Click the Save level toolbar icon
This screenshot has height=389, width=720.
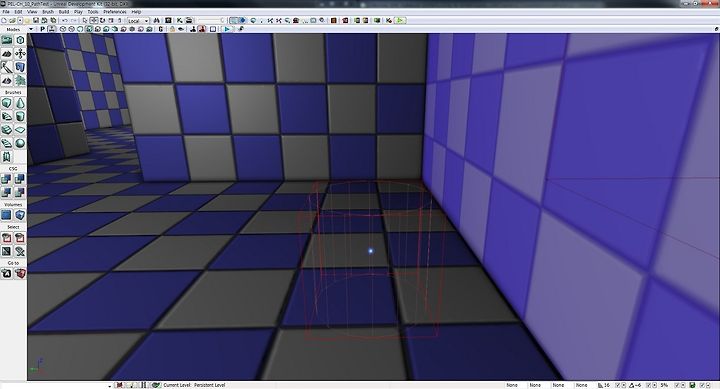point(36,21)
